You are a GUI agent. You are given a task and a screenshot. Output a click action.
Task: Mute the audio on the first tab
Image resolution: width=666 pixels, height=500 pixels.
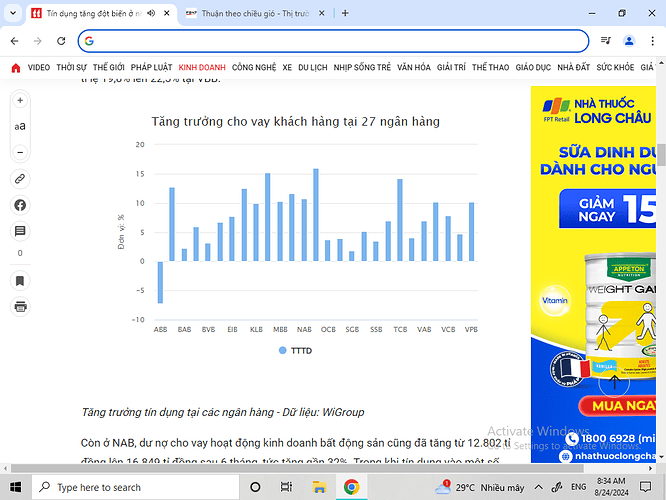[x=151, y=14]
